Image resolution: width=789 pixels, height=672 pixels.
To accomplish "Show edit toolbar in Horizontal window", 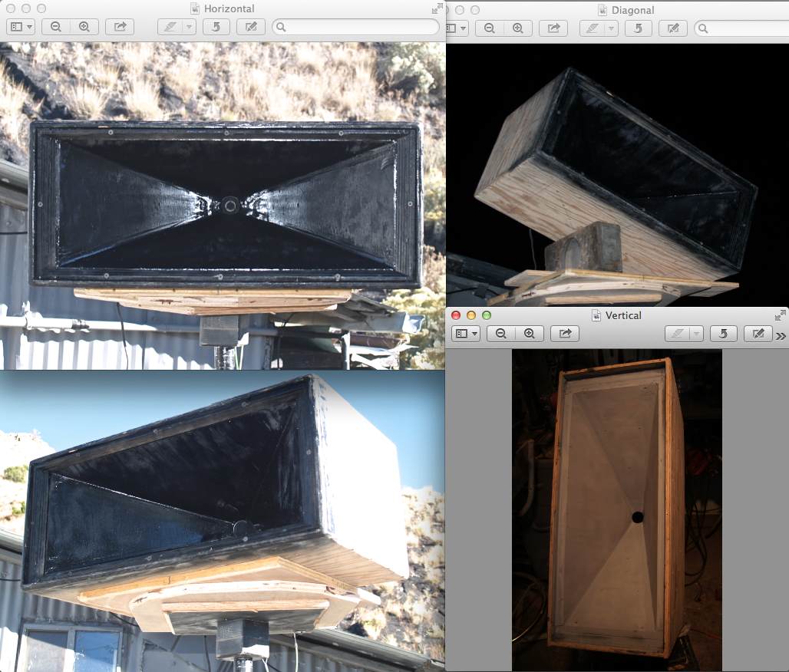I will click(x=250, y=27).
